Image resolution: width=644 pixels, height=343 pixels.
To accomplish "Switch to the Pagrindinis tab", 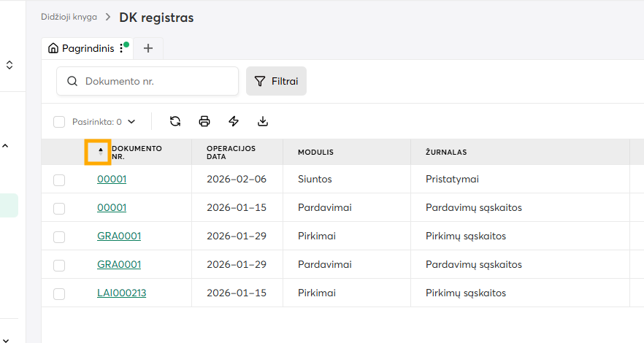I will (x=81, y=48).
